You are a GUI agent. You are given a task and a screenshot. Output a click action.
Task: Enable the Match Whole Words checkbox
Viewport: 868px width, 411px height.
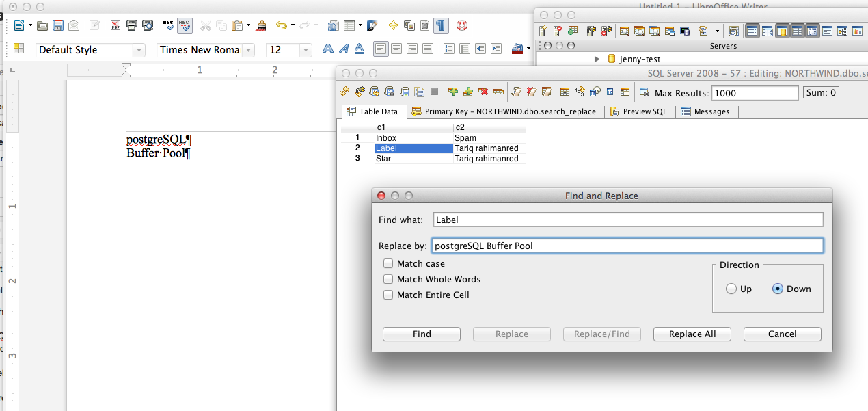[x=388, y=279]
